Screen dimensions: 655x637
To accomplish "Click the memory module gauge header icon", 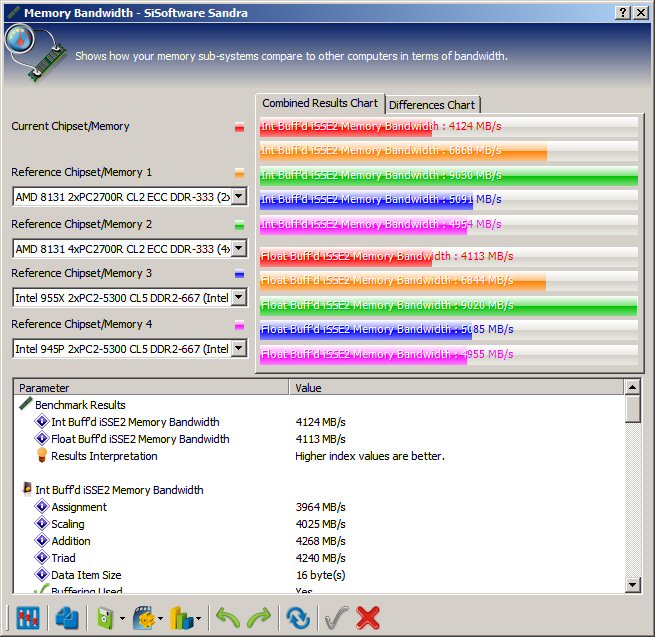I will pyautogui.click(x=36, y=53).
